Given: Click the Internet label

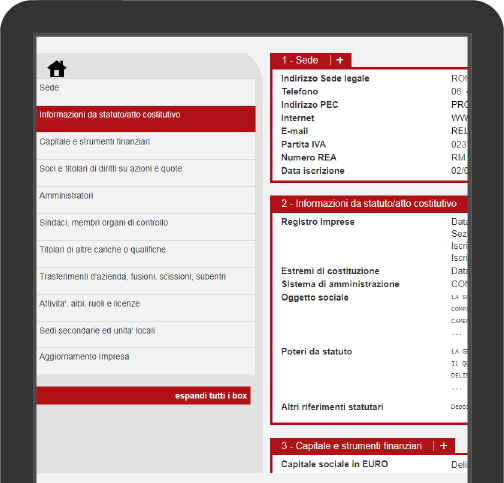Looking at the screenshot, I should pyautogui.click(x=298, y=118).
